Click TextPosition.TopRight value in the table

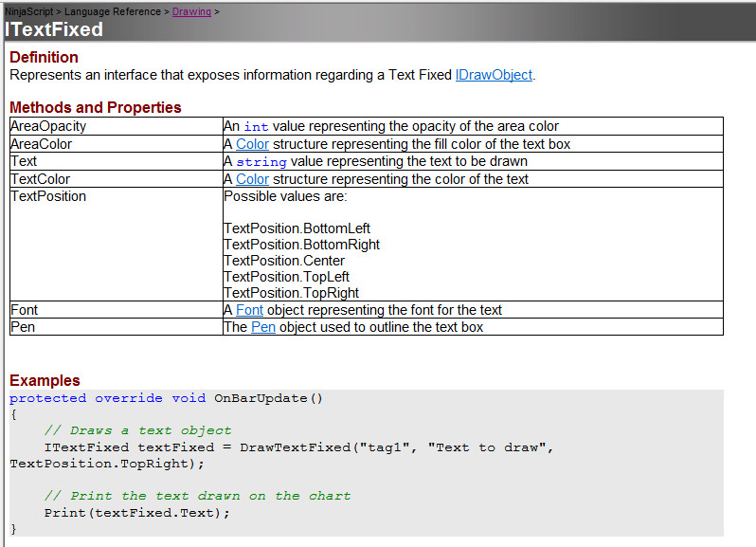click(292, 293)
